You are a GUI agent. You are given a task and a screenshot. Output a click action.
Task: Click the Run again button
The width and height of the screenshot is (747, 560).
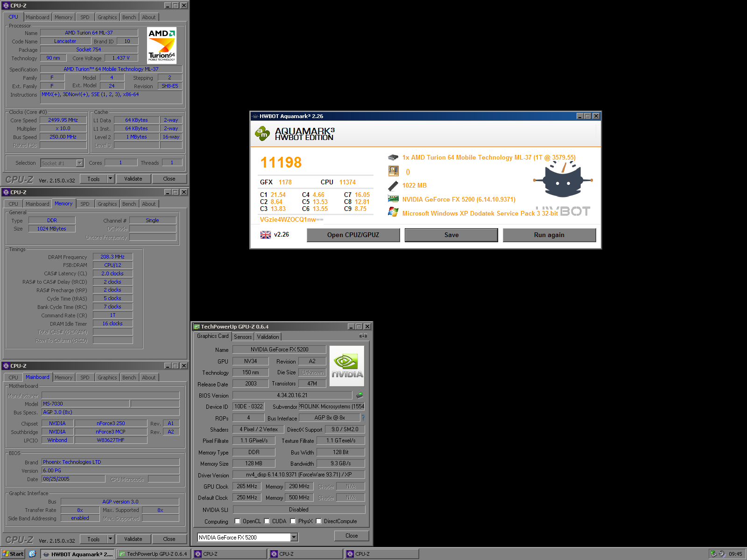549,235
